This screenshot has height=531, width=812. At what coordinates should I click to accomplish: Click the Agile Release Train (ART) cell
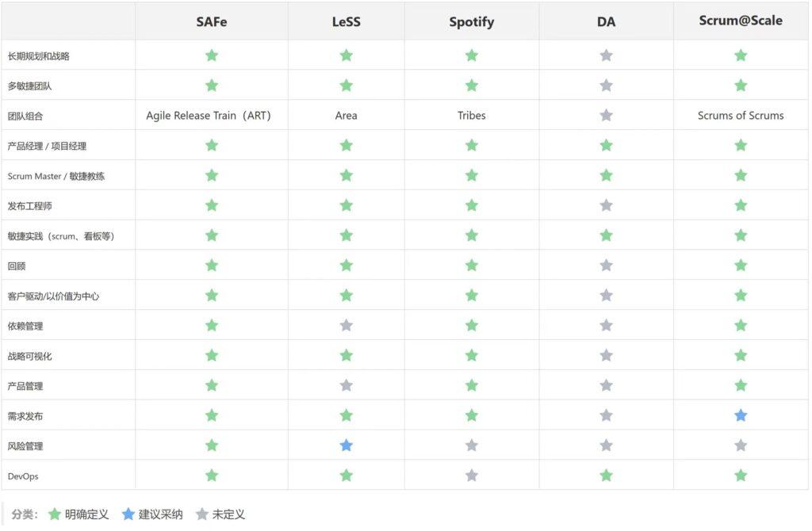pyautogui.click(x=209, y=116)
